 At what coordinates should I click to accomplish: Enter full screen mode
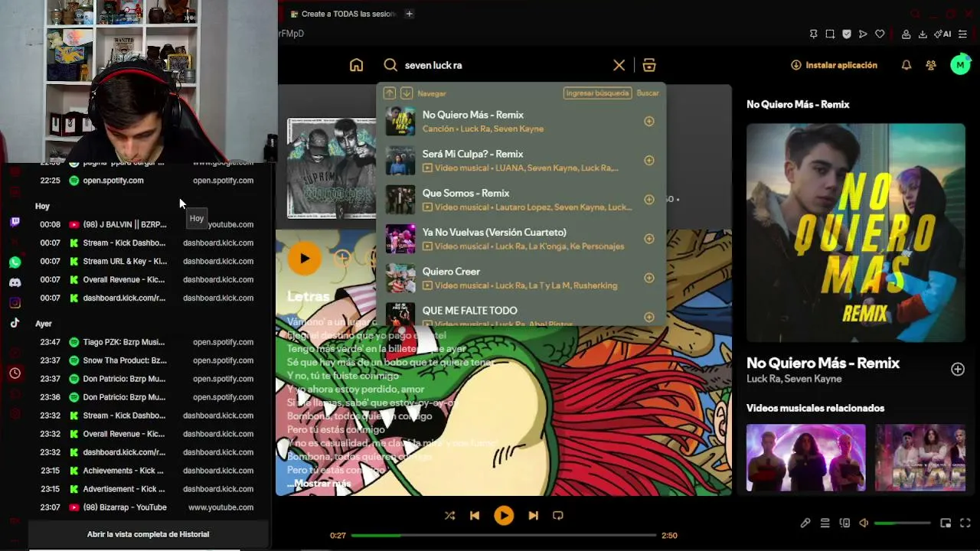[965, 523]
